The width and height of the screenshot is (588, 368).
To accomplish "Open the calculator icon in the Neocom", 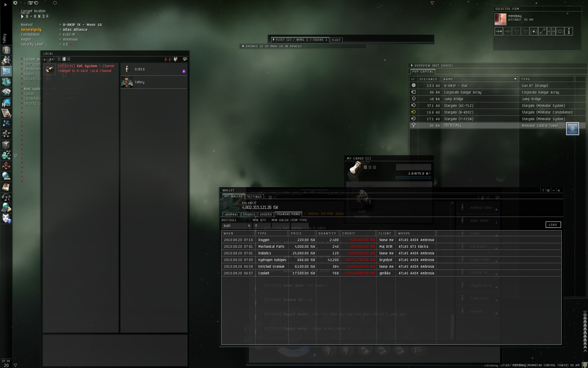I will [x=6, y=208].
